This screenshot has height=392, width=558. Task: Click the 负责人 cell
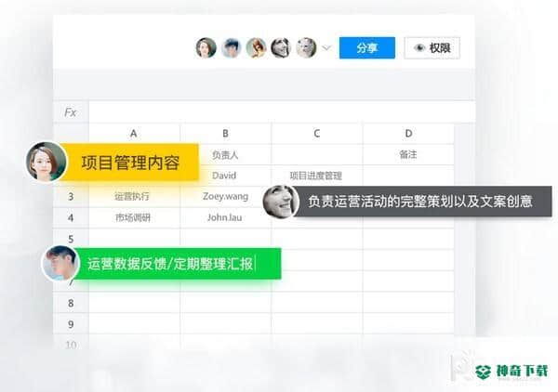coord(226,154)
